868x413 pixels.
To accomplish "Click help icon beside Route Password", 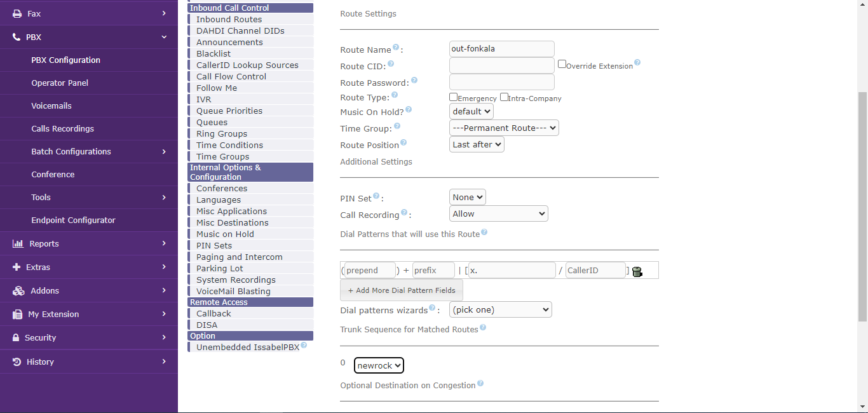I will point(414,81).
